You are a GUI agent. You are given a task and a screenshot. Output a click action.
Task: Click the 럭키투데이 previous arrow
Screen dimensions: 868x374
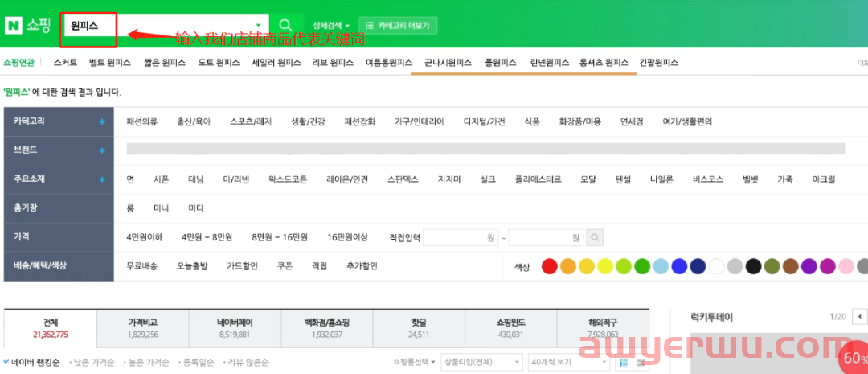point(860,317)
